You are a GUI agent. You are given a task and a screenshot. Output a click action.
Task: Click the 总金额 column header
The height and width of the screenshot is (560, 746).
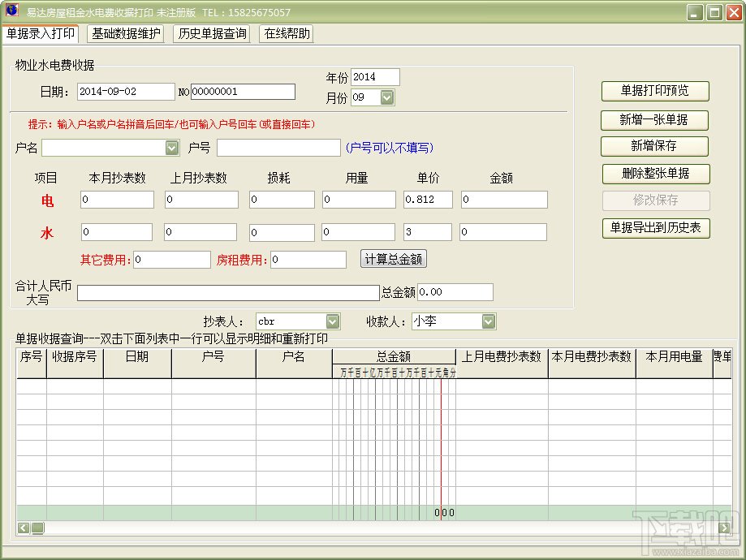click(394, 357)
